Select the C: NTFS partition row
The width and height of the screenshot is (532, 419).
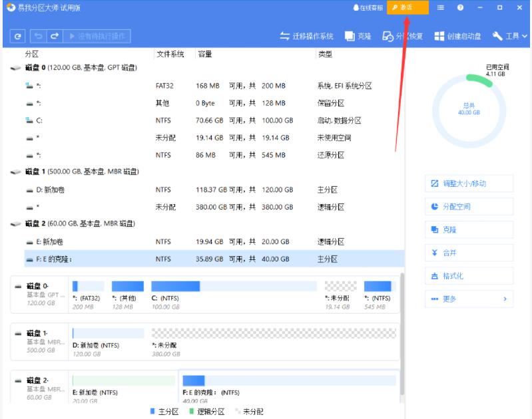(x=214, y=120)
